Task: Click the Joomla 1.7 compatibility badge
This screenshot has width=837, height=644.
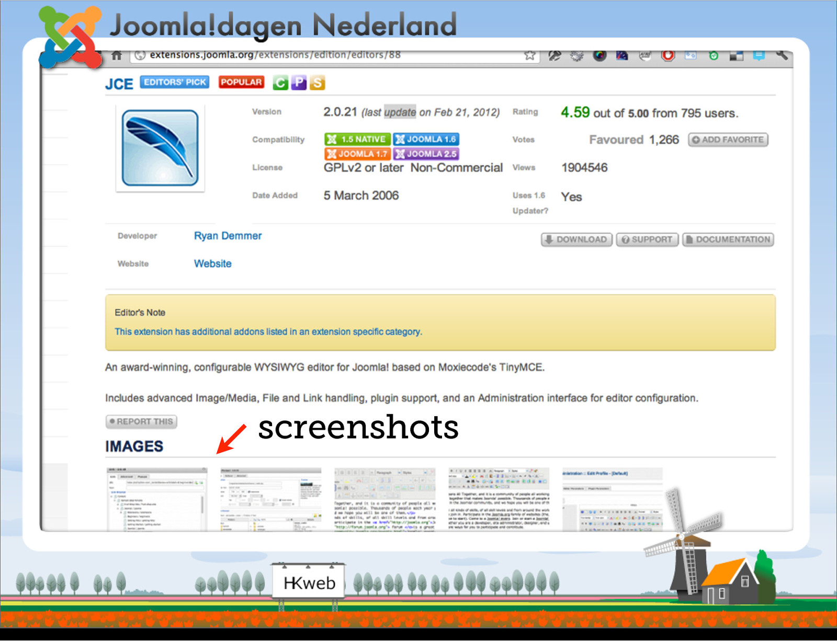Action: click(x=357, y=154)
